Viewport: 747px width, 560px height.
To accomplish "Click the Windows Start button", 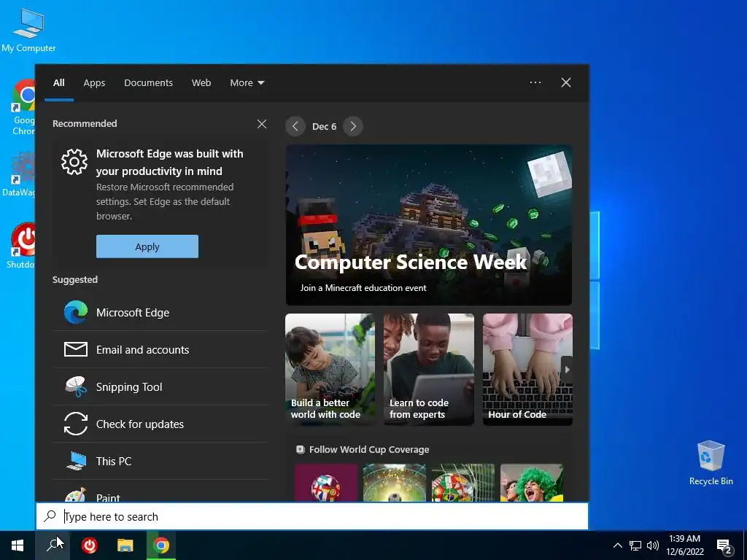I will click(18, 545).
